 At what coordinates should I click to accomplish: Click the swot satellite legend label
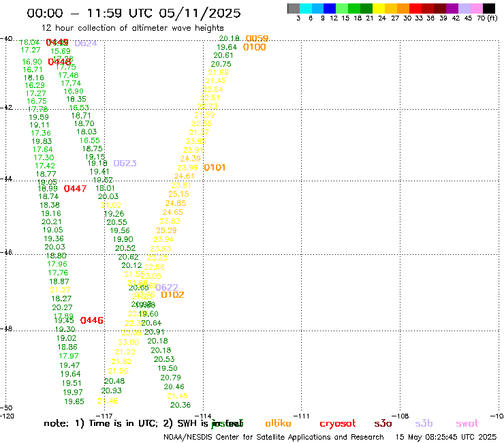[467, 423]
